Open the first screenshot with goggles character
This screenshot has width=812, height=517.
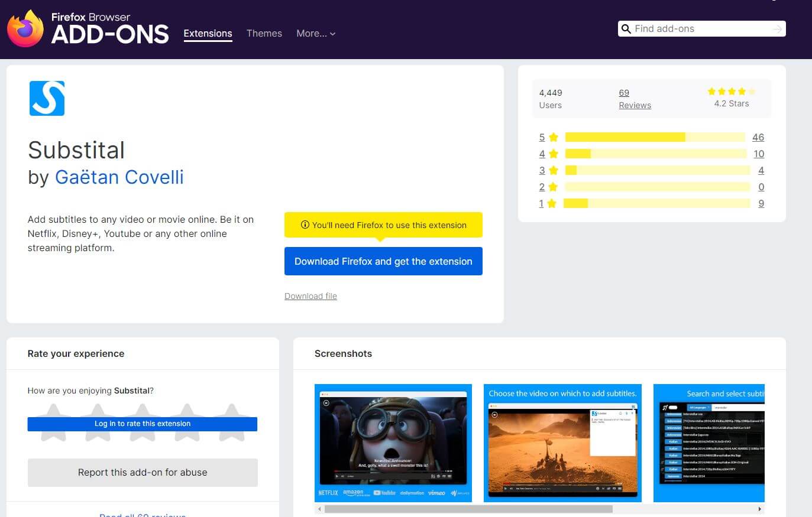point(393,443)
